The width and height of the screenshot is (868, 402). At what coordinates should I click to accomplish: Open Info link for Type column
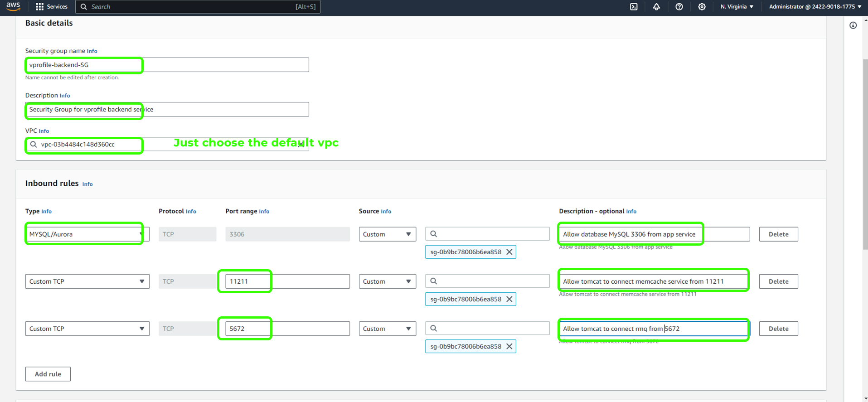point(47,212)
